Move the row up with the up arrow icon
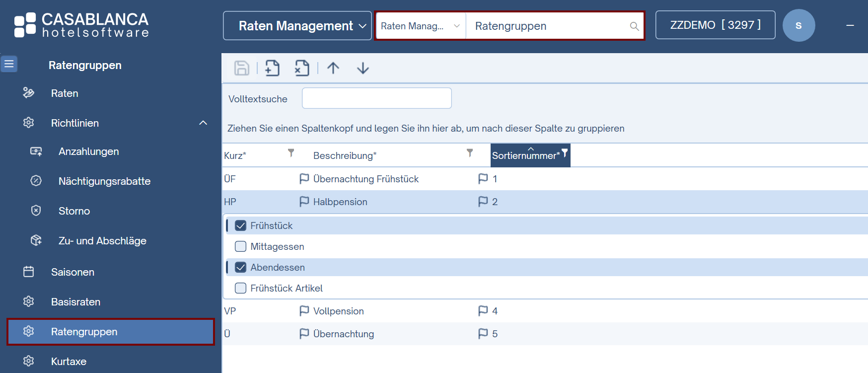Viewport: 868px width, 373px height. tap(333, 68)
